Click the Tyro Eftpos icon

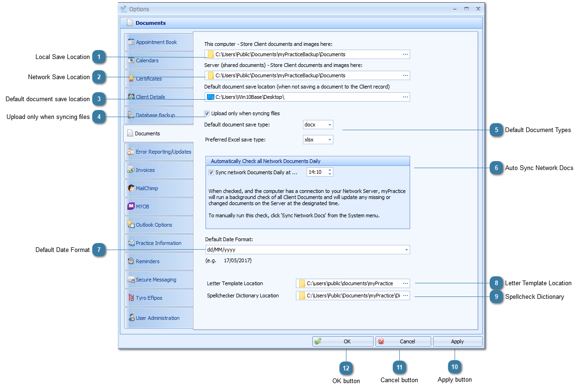coord(131,297)
